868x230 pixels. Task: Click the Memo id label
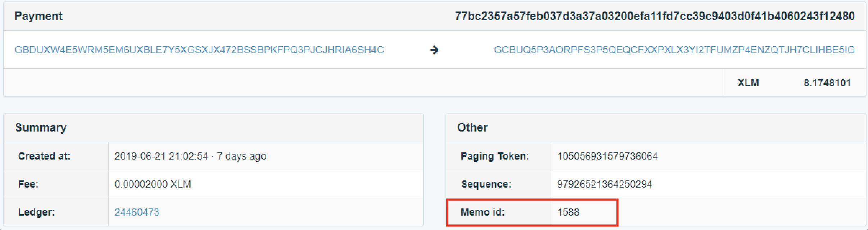click(x=483, y=212)
